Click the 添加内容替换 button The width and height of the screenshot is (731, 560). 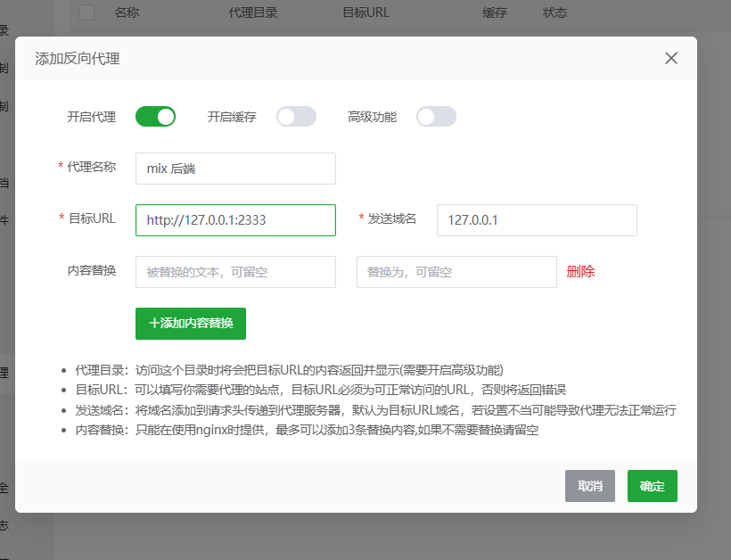(191, 324)
